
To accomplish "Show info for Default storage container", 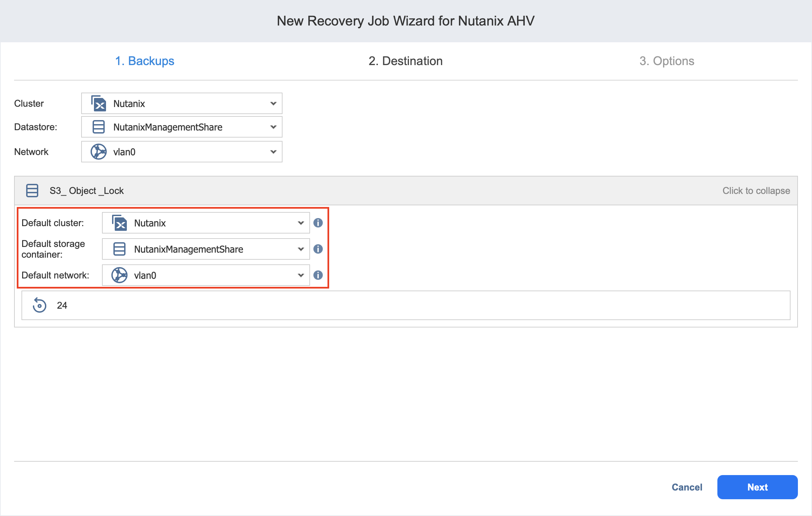I will point(318,249).
